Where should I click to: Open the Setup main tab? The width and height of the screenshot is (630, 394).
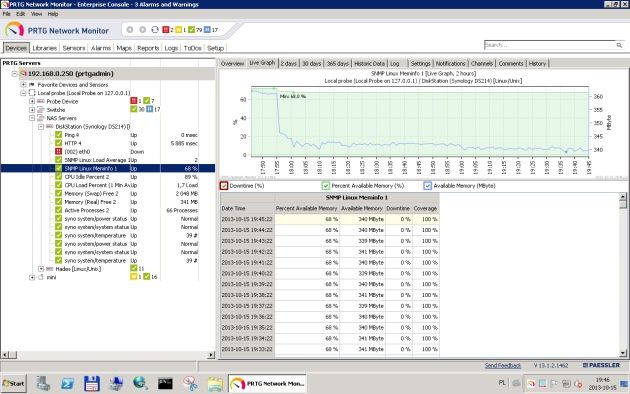[215, 48]
